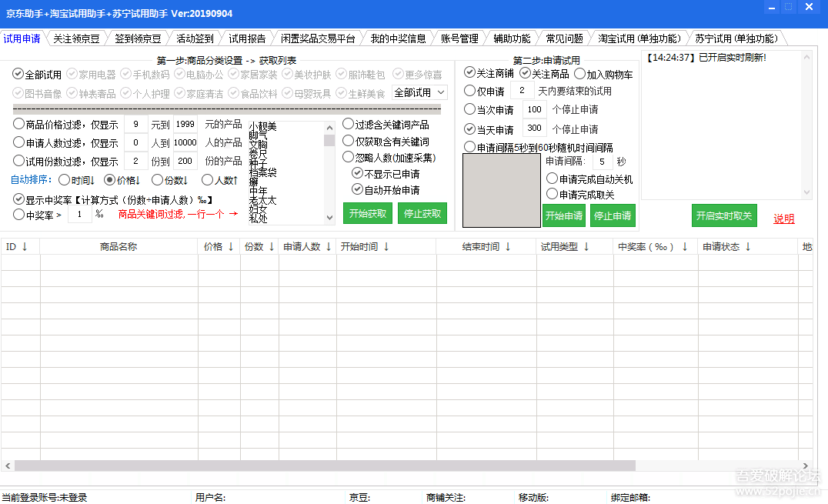Sort table by 结束时间 column header

[486, 247]
